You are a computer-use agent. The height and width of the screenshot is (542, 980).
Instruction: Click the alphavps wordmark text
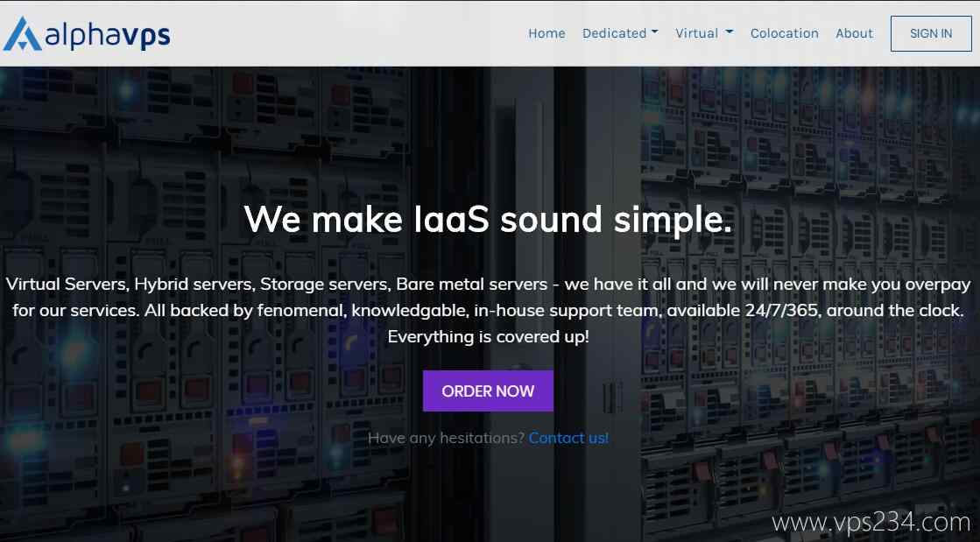pyautogui.click(x=107, y=35)
